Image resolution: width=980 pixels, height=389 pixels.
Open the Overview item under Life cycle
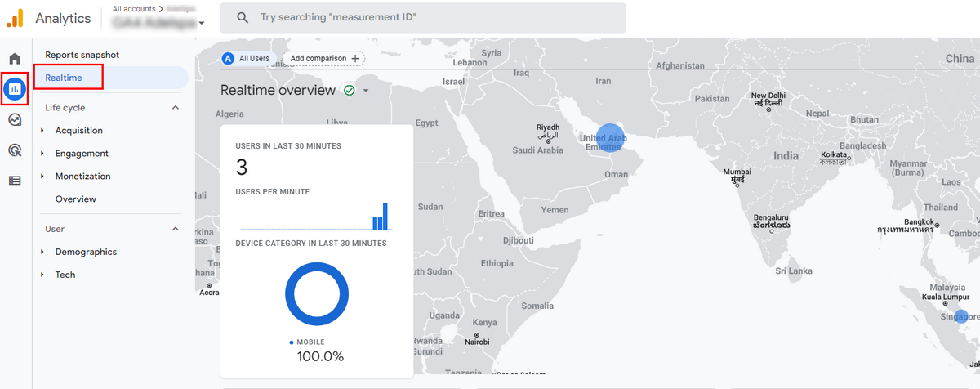[x=76, y=199]
